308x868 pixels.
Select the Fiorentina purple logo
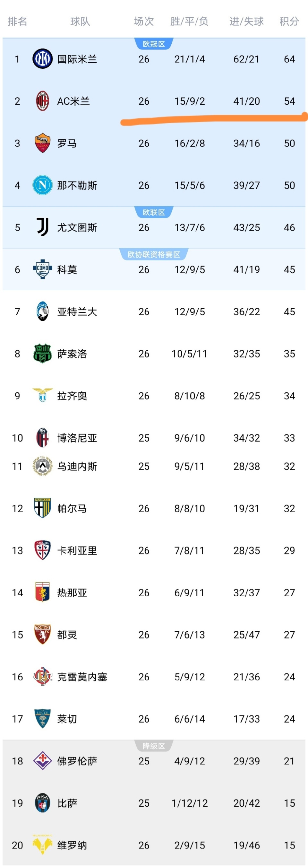[x=42, y=761]
